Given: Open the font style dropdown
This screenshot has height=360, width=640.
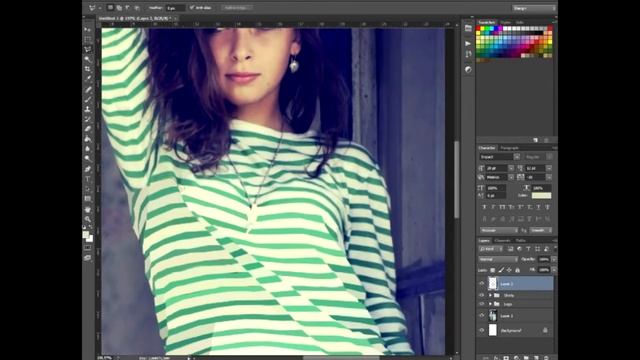Looking at the screenshot, I should [550, 157].
